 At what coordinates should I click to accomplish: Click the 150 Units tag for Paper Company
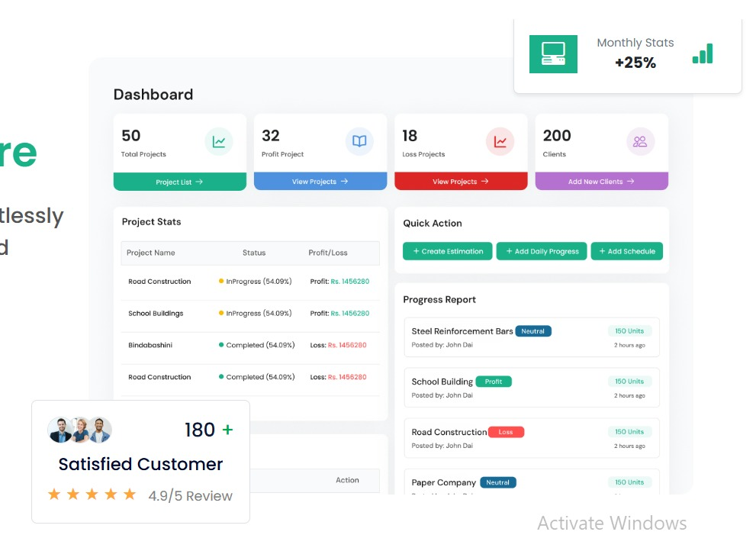click(629, 482)
